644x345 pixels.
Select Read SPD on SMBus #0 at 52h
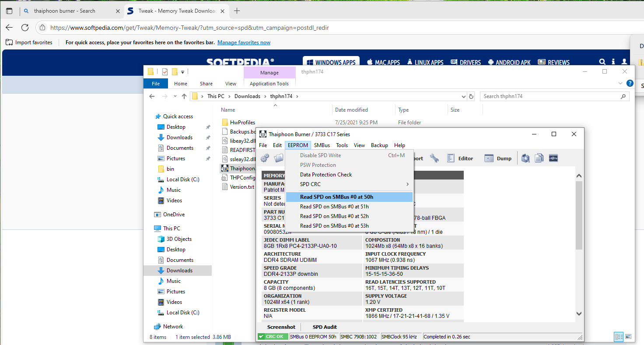349,216
